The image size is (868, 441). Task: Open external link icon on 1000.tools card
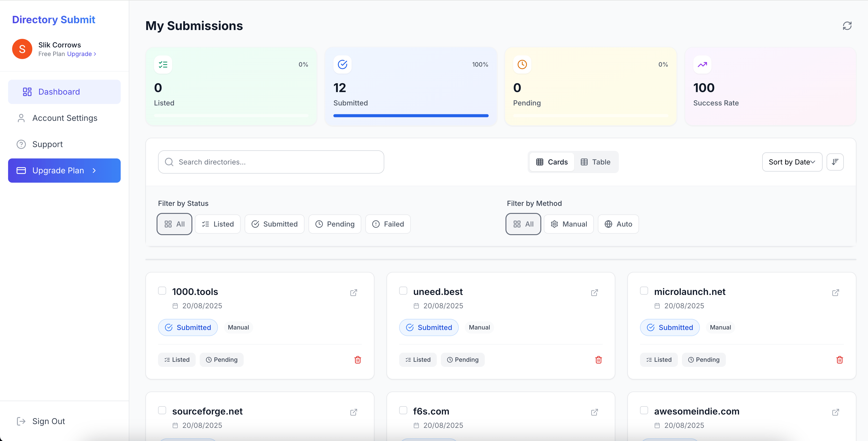(x=353, y=293)
